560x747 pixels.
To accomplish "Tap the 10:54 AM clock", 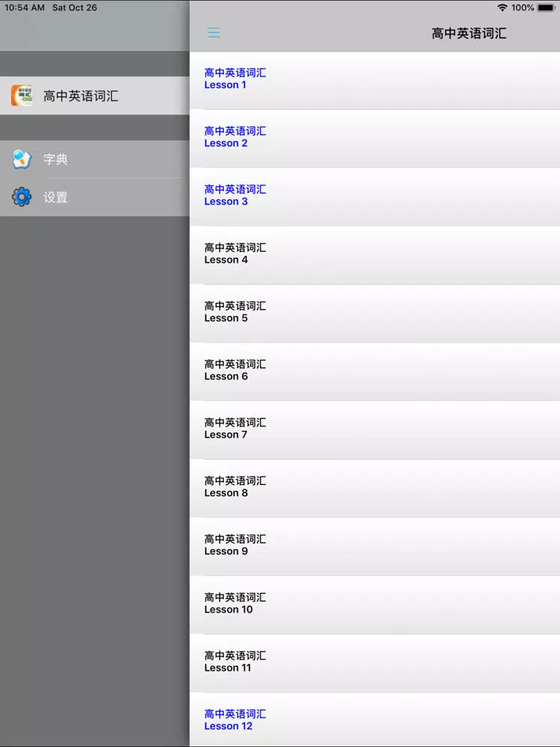I will [x=25, y=7].
